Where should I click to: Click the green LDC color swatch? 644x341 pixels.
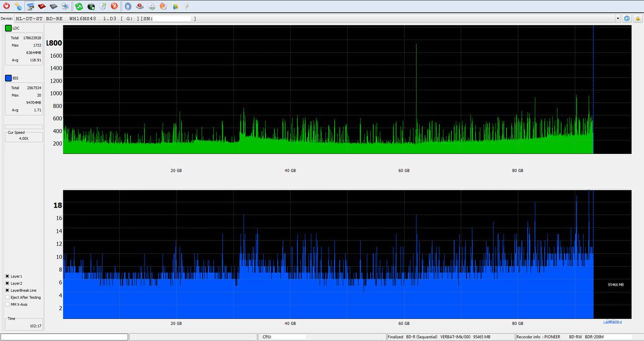[x=9, y=28]
